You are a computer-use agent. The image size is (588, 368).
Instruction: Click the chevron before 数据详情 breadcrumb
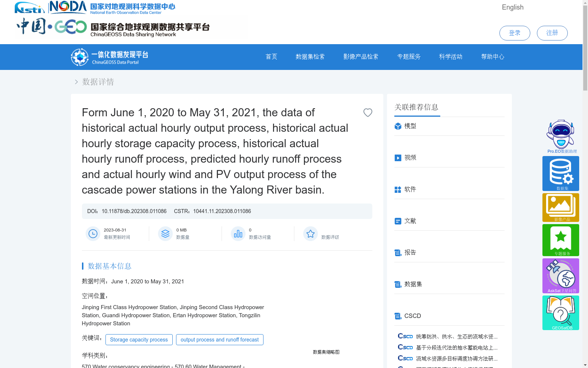(x=76, y=82)
